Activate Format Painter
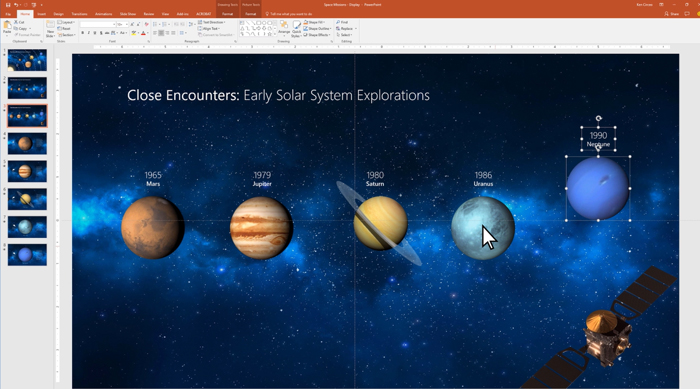 pyautogui.click(x=28, y=35)
